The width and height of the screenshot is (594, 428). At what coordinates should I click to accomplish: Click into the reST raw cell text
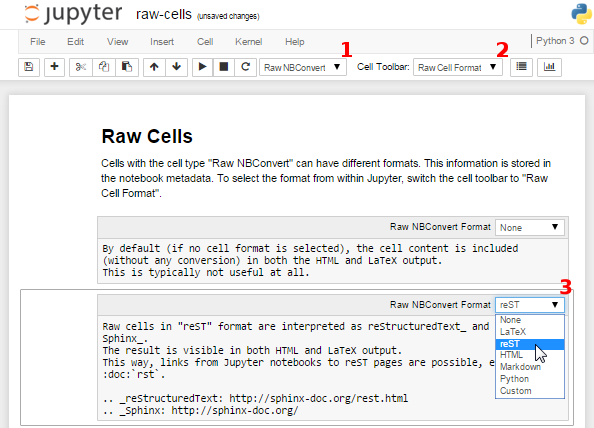(x=296, y=368)
